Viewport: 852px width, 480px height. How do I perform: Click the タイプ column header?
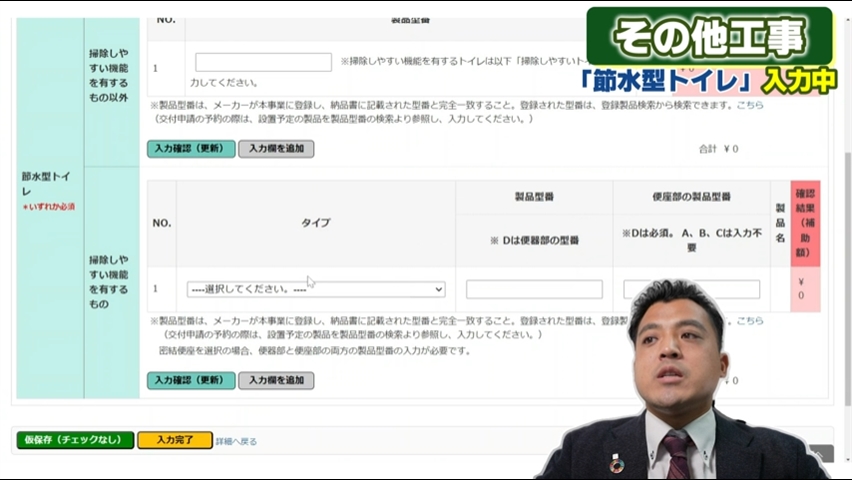tap(315, 223)
